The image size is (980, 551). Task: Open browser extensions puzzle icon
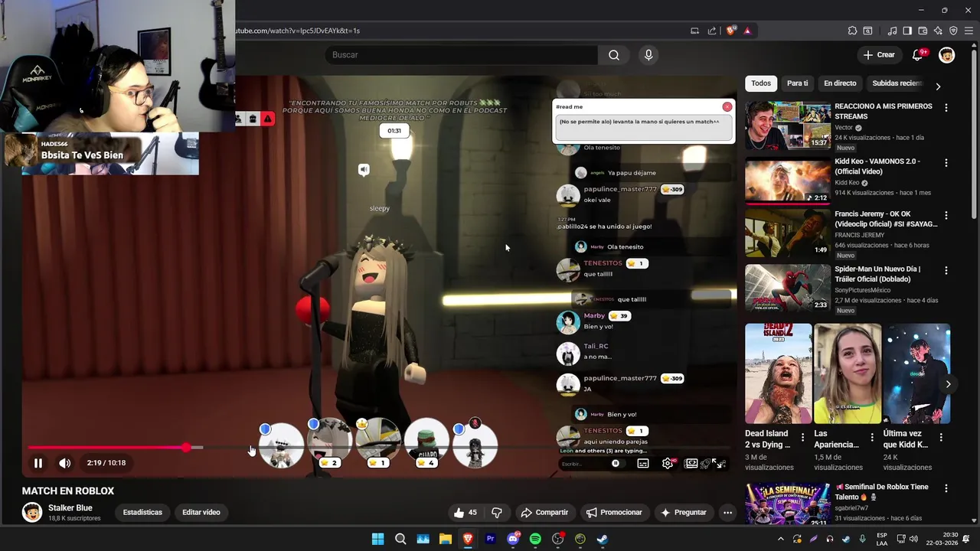pyautogui.click(x=852, y=31)
